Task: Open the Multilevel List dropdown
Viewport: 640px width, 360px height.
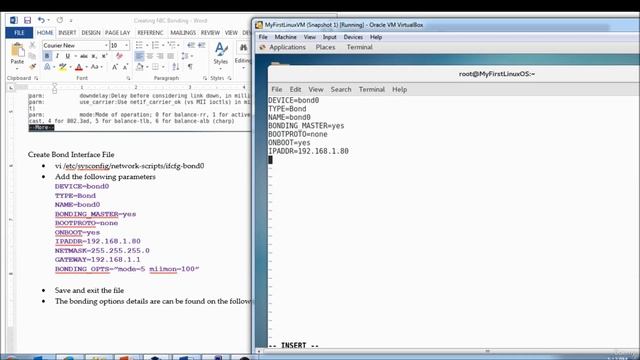Action: coord(178,45)
